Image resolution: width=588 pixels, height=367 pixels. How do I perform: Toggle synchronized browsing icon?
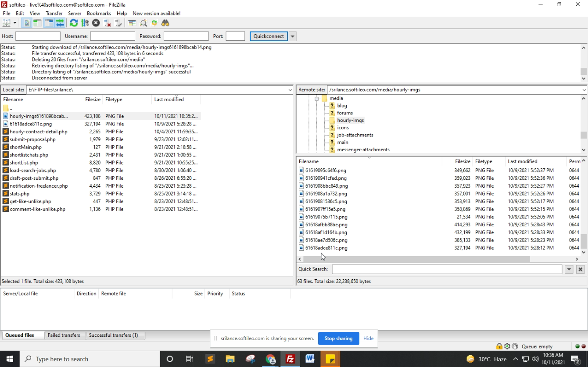coord(154,23)
